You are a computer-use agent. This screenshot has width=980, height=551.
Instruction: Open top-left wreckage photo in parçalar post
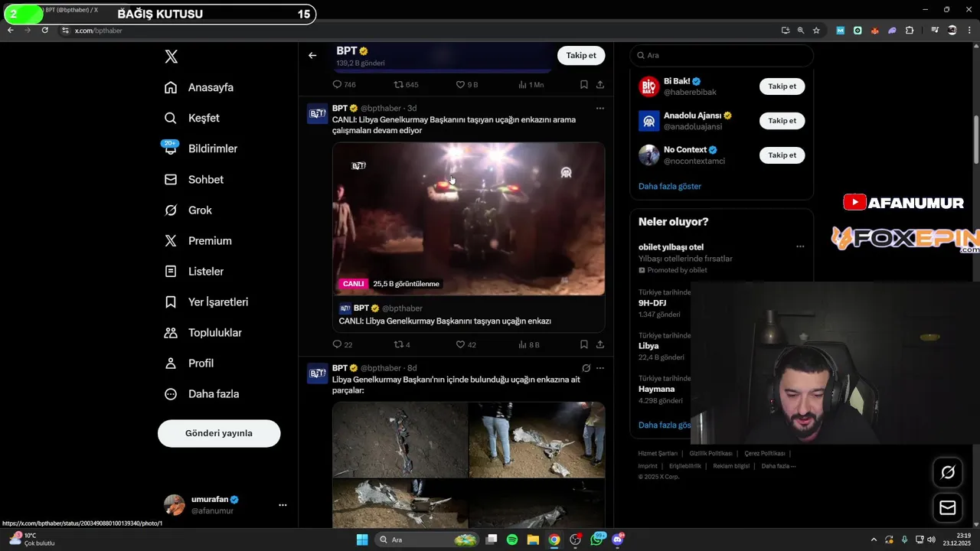coord(400,440)
